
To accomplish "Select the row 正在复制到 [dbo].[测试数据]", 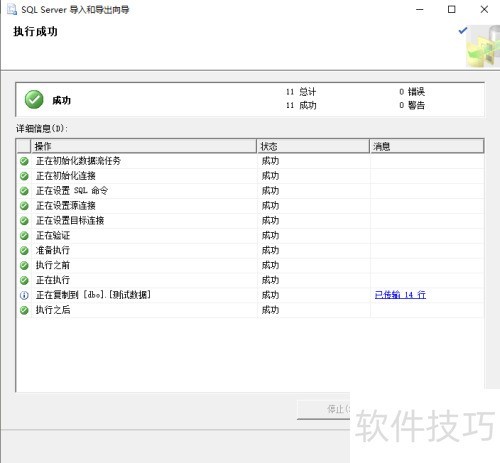I will pyautogui.click(x=250, y=295).
